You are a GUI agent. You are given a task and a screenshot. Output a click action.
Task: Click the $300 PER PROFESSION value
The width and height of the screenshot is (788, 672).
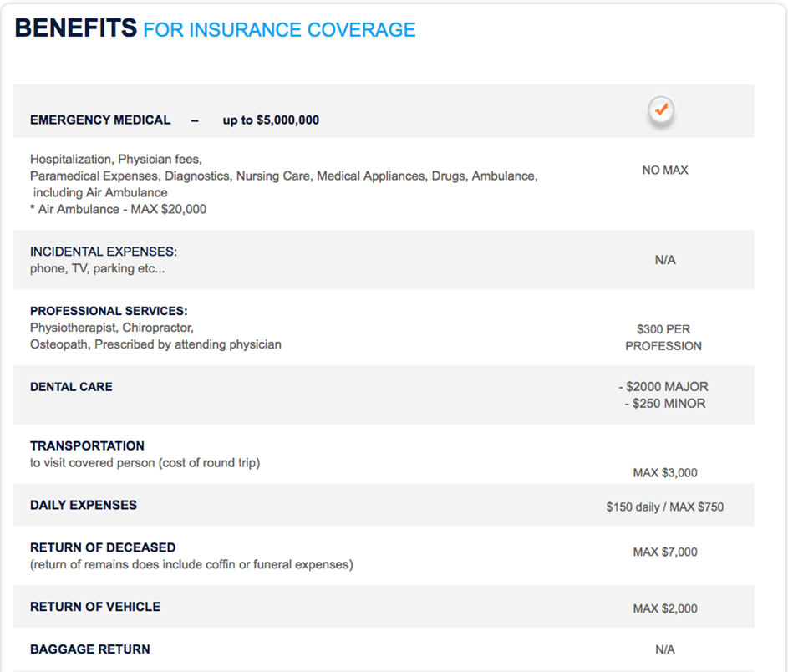coord(663,338)
